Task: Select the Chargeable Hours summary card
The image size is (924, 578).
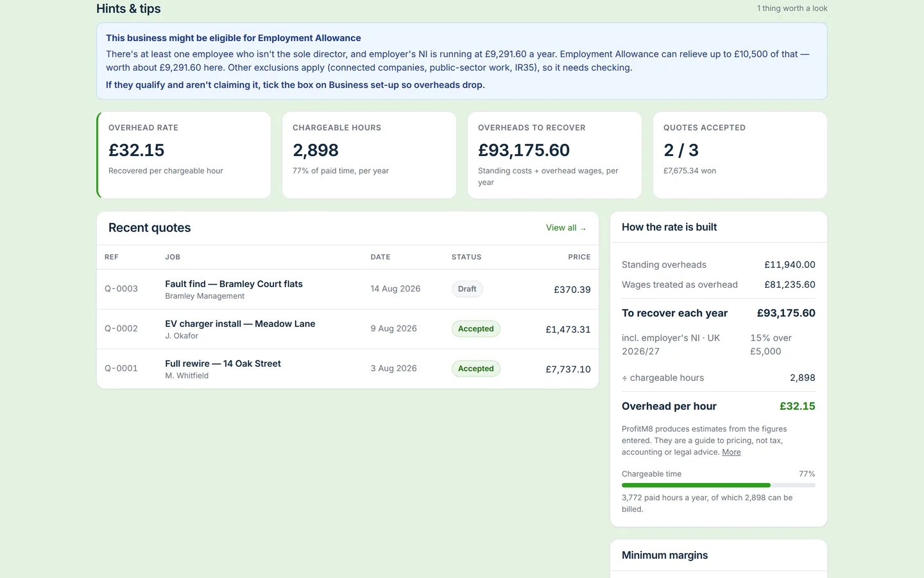Action: [369, 155]
